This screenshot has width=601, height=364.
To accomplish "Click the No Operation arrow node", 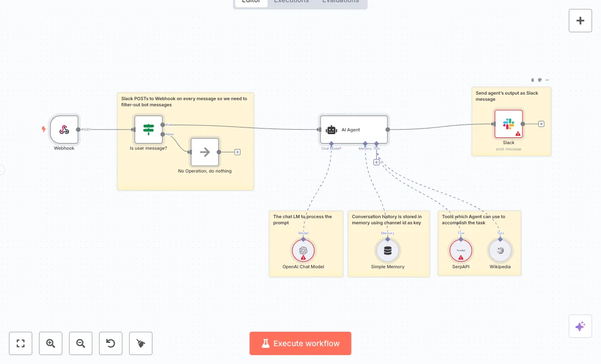I will 205,152.
